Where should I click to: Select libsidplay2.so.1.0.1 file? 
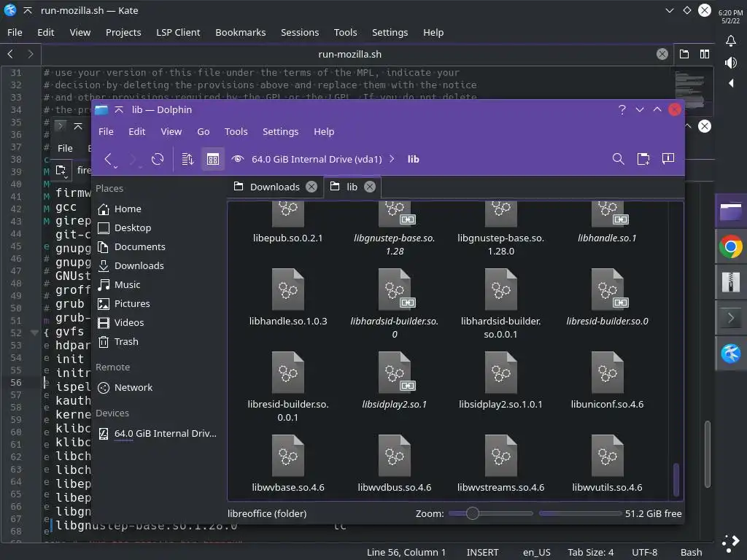[500, 380]
